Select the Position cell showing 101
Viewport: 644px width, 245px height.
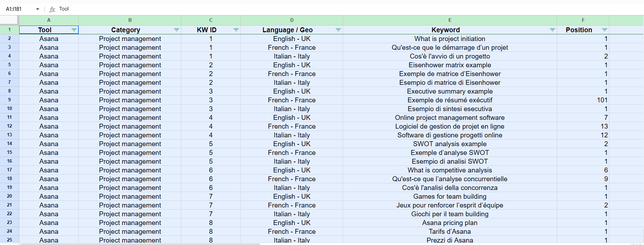click(583, 100)
